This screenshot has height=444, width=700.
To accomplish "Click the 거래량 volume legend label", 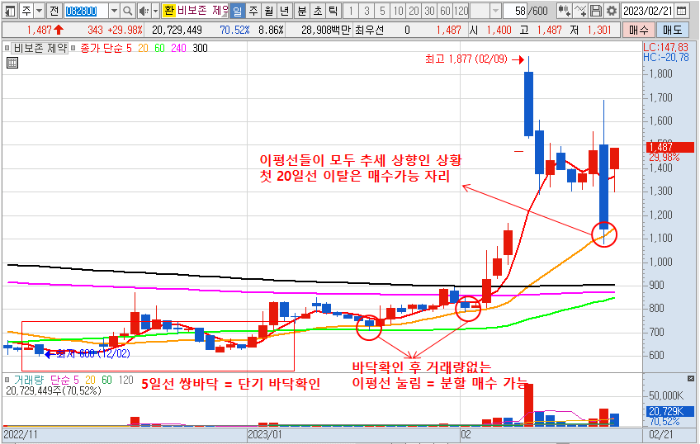I will coord(29,380).
